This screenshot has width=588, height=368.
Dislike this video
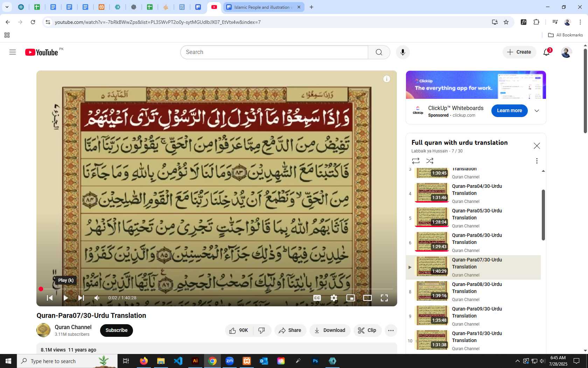point(262,330)
